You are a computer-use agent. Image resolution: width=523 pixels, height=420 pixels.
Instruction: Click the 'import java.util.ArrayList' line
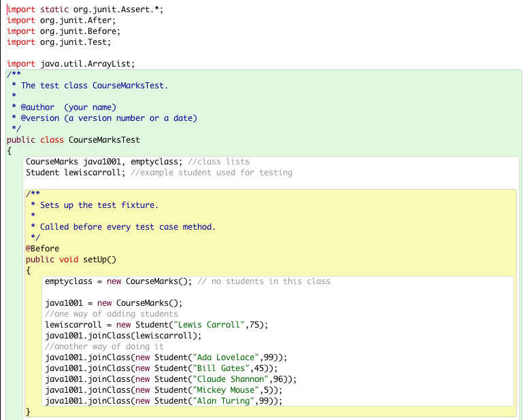point(71,64)
